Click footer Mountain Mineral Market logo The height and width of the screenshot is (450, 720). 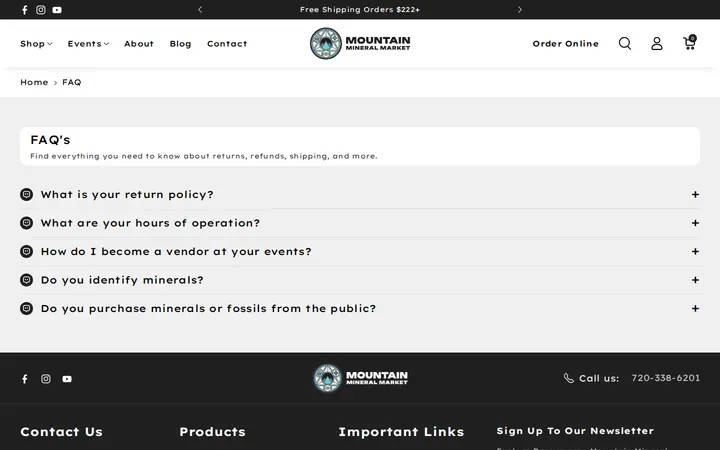click(x=360, y=378)
